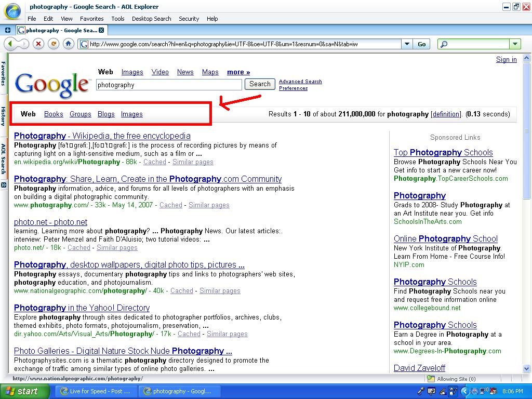Open the Photo Galleries Digital Nature result

point(123,351)
